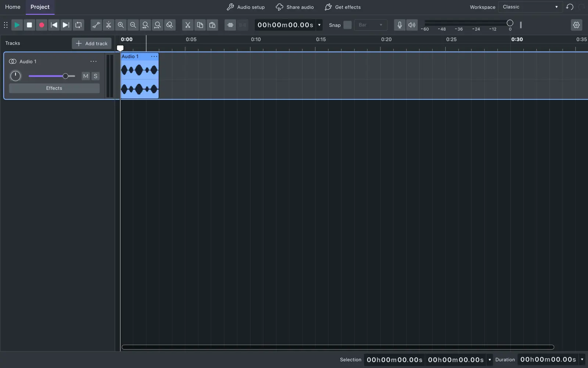
Task: Open Share audio
Action: tap(295, 7)
